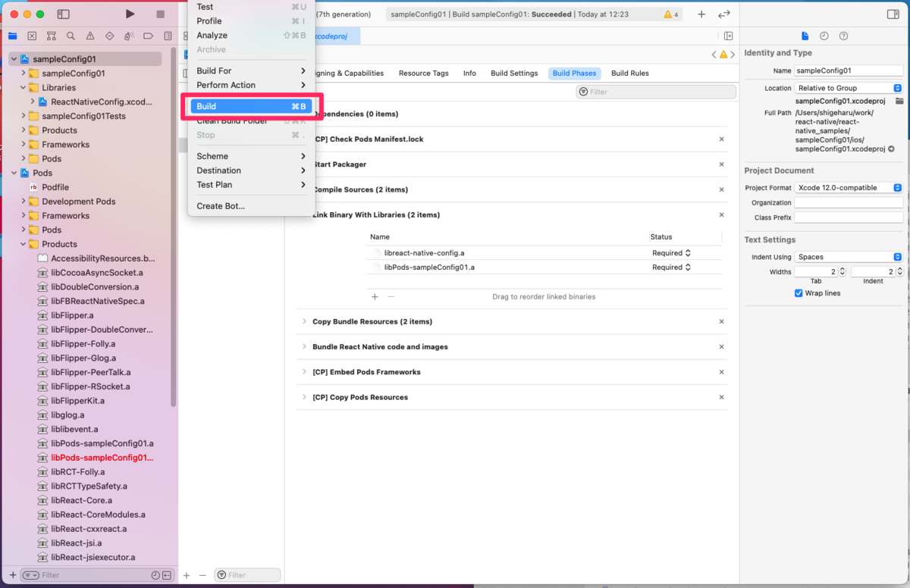Open the Source Control navigator icon
This screenshot has height=588, width=910.
(32, 36)
